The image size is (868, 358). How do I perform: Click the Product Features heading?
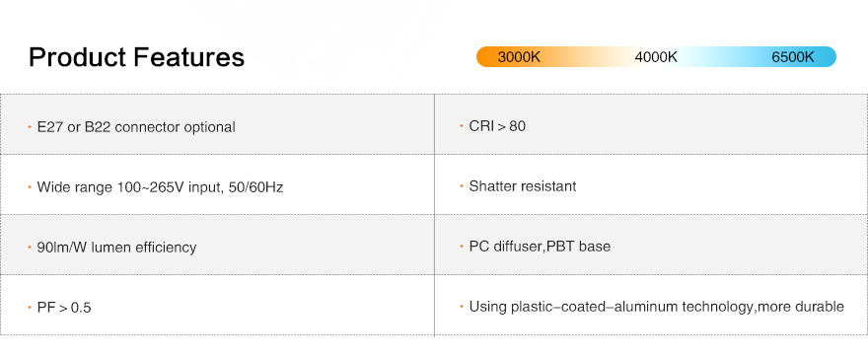(136, 57)
